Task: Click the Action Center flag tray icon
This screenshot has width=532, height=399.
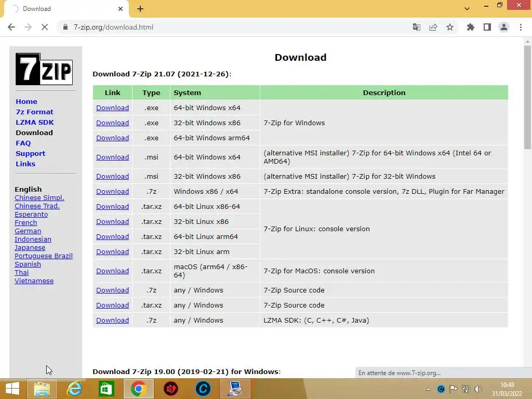Action: click(x=453, y=389)
